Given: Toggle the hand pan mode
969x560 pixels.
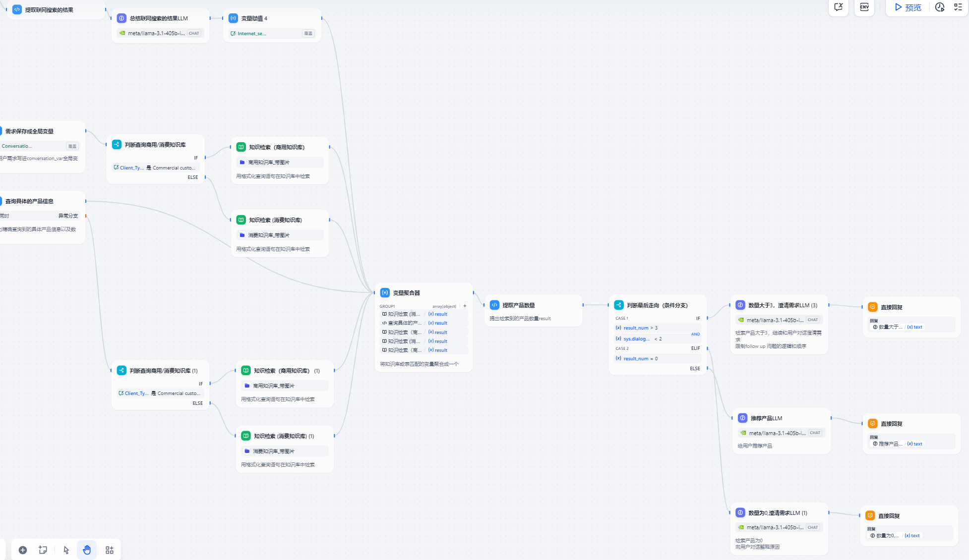Looking at the screenshot, I should pos(87,550).
